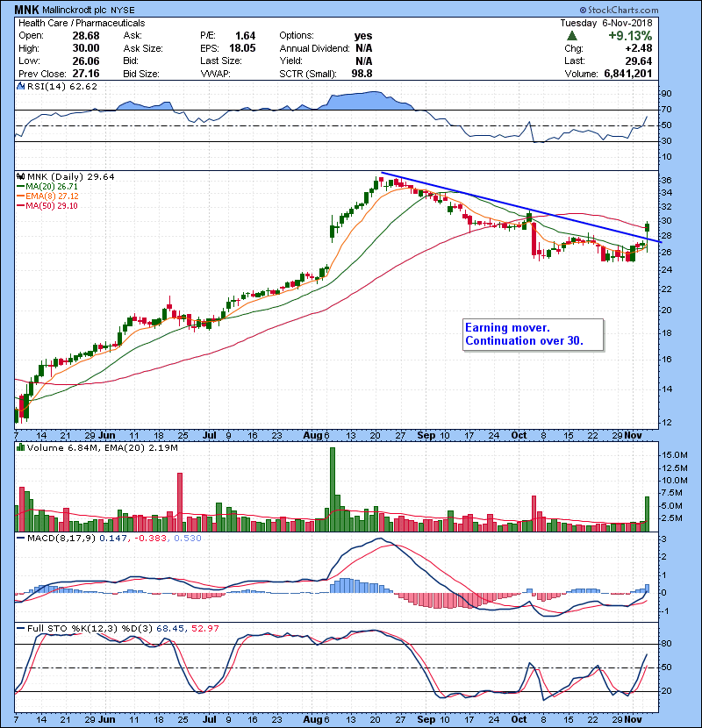This screenshot has height=728, width=702.
Task: Click the 80 level on stochastic axis
Action: [666, 644]
